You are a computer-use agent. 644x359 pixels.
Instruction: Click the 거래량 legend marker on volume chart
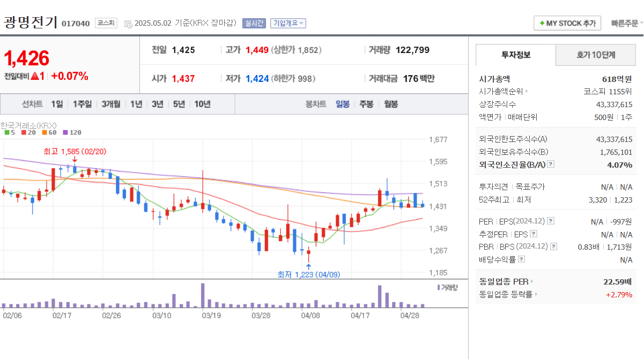coord(439,287)
